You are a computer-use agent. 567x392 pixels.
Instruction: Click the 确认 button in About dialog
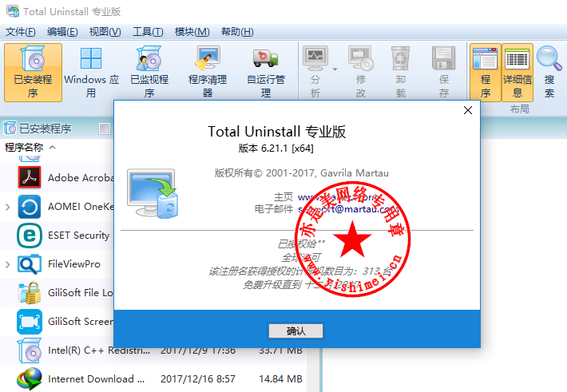pyautogui.click(x=295, y=331)
